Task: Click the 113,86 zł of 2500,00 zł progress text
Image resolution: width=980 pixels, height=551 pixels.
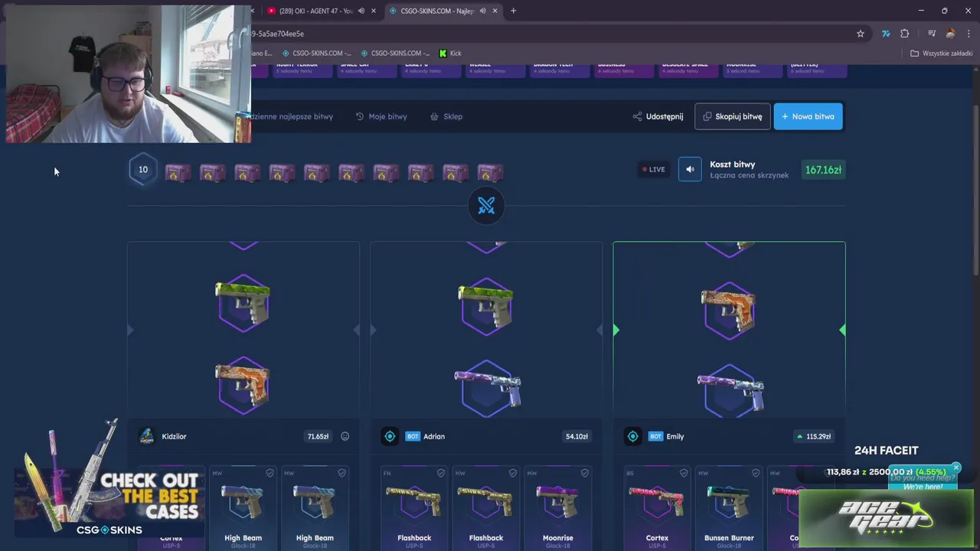Action: click(886, 472)
